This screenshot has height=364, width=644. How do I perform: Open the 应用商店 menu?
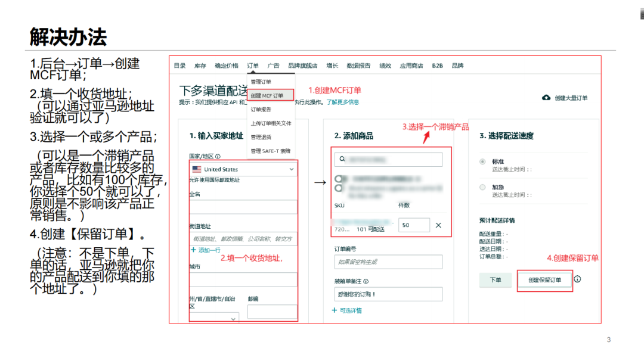[x=411, y=66]
